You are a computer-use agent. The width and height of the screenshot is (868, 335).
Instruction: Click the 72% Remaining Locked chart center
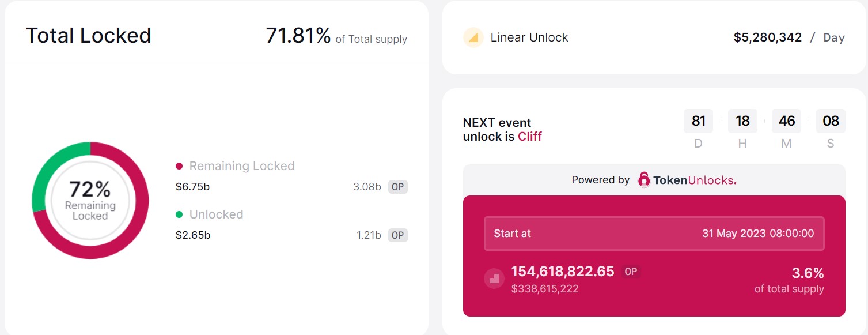tap(90, 200)
